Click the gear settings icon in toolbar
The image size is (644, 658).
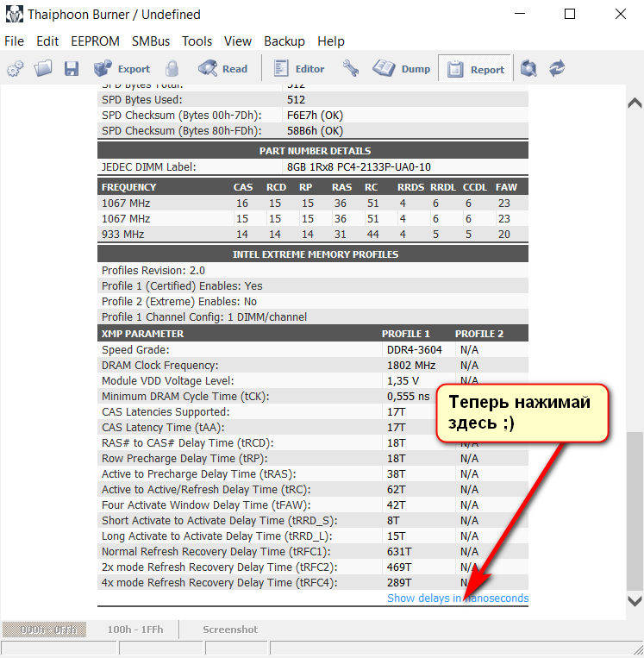[16, 68]
